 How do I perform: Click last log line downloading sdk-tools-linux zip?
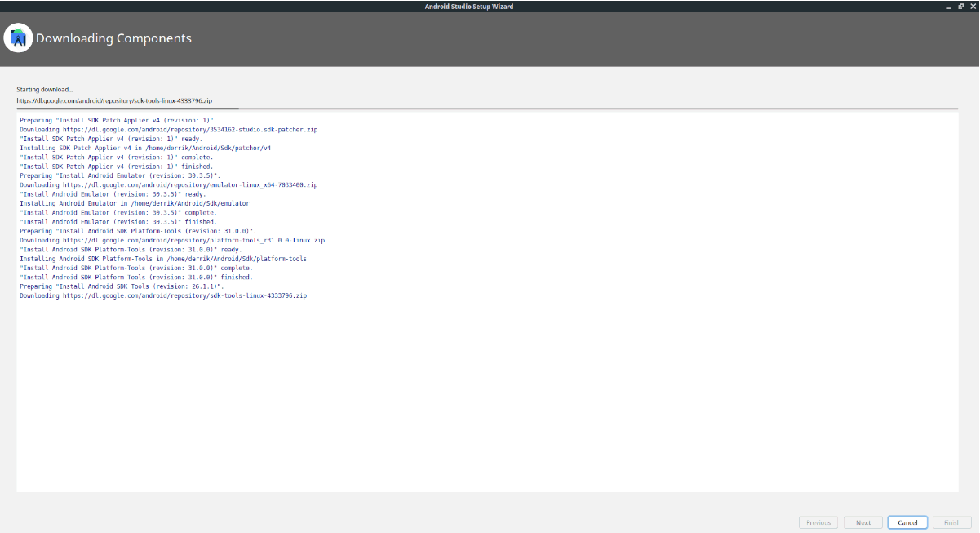point(163,295)
